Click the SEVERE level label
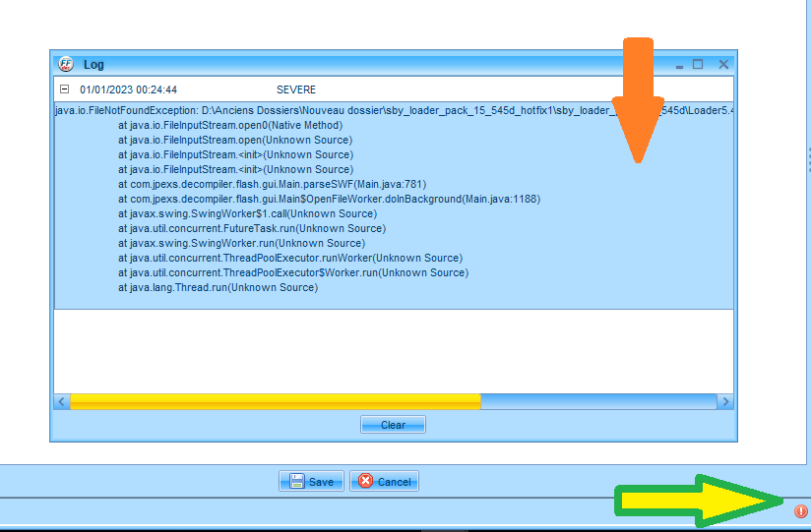Image resolution: width=811 pixels, height=532 pixels. [x=296, y=89]
